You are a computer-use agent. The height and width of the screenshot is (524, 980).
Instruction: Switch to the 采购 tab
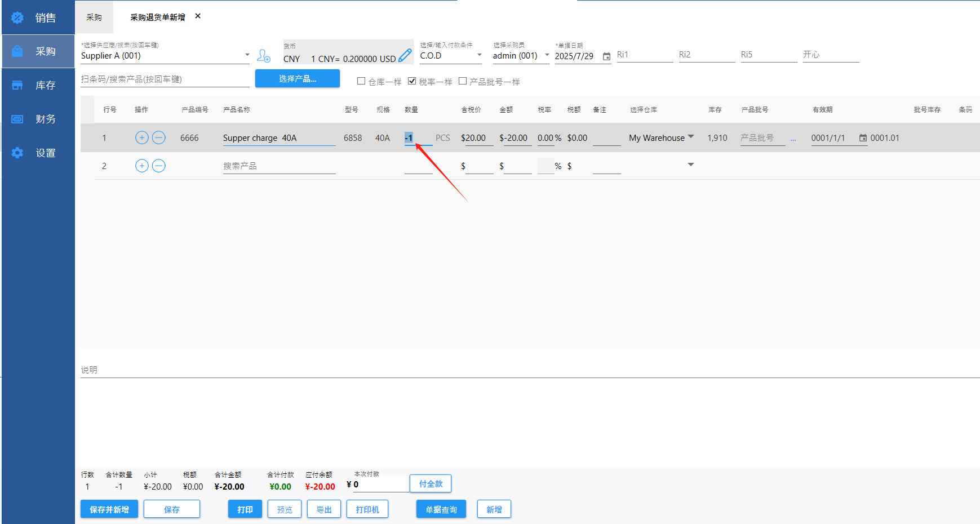94,17
